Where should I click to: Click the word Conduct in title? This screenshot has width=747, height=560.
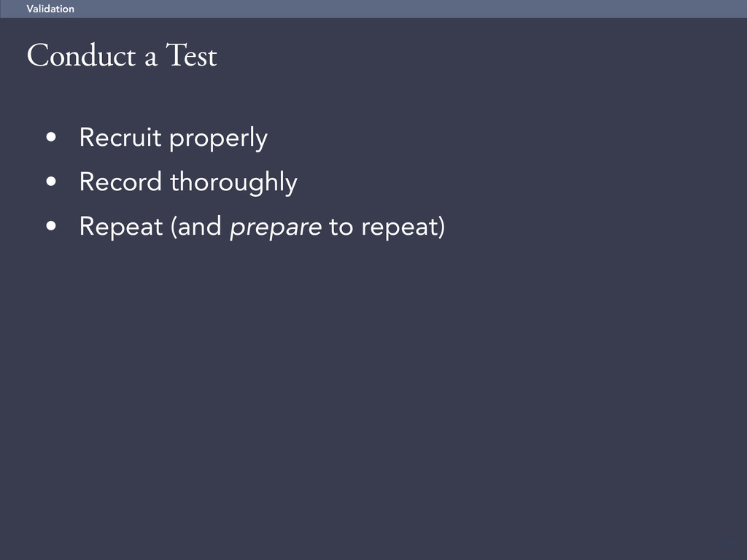pos(82,55)
